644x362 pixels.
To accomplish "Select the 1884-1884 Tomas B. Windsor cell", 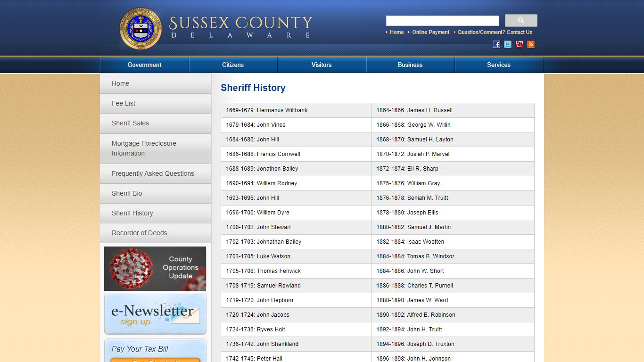I will pos(453,256).
